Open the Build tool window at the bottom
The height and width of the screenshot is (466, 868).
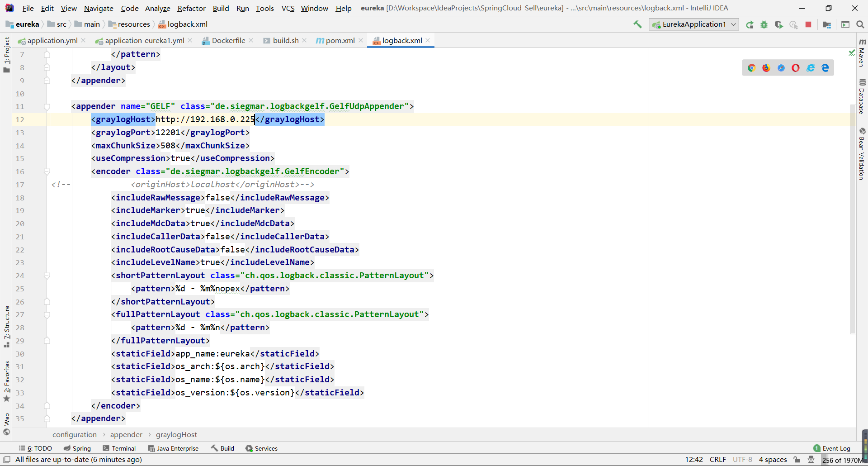[222, 448]
